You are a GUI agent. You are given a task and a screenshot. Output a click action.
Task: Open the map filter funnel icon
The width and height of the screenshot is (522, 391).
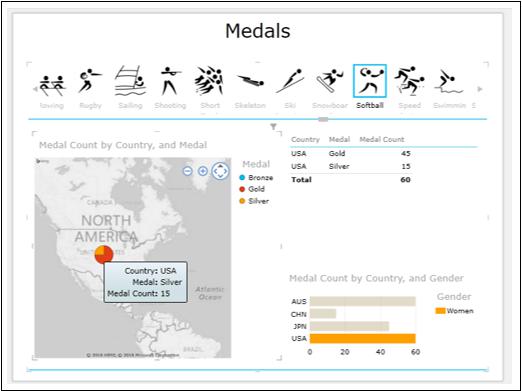click(x=273, y=126)
